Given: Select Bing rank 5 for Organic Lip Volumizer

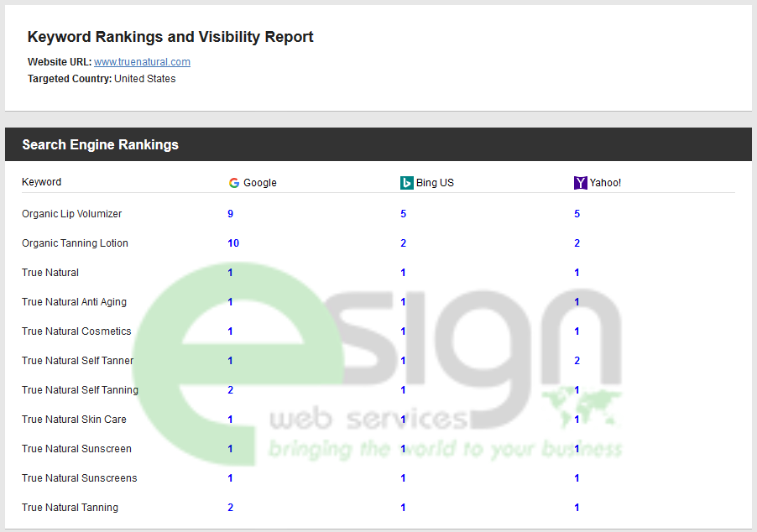Looking at the screenshot, I should tap(404, 214).
